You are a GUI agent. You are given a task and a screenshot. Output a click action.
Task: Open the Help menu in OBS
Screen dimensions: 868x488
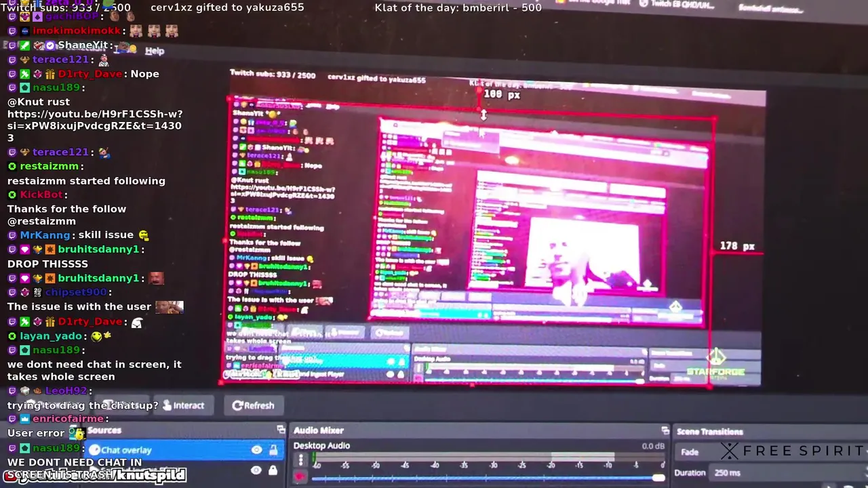click(x=155, y=51)
